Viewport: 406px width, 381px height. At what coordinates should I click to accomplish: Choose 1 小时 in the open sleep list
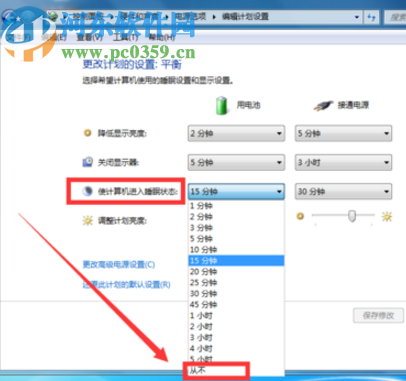point(236,316)
